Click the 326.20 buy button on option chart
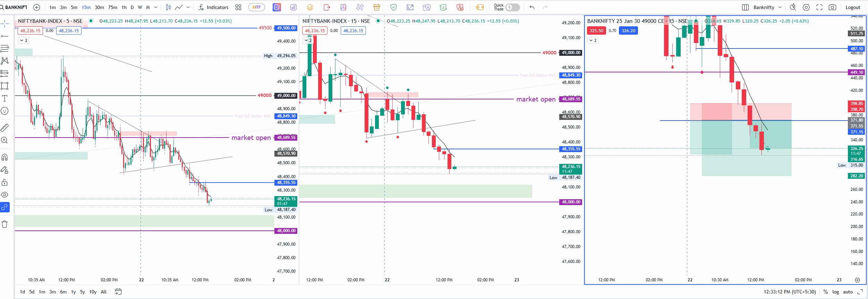This screenshot has height=299, width=868. 628,30
